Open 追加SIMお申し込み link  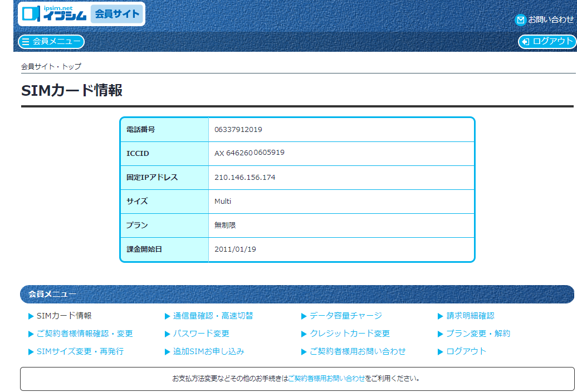[208, 351]
